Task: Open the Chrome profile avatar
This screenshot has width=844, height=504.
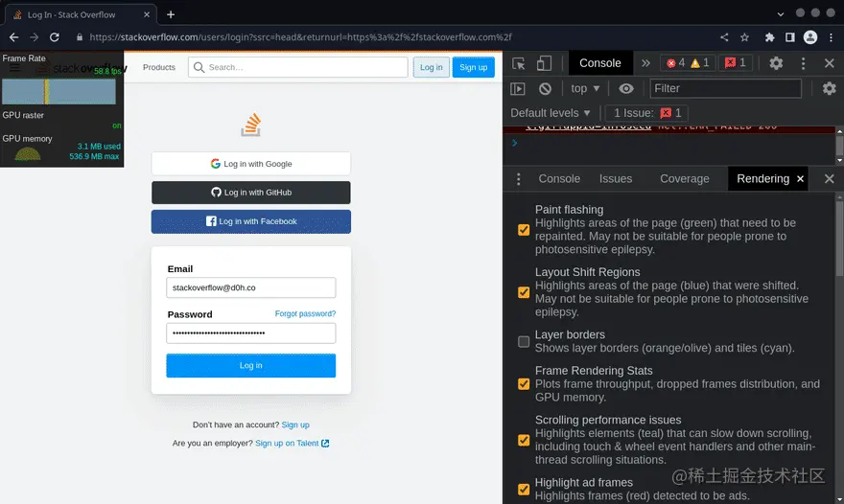Action: tap(810, 37)
